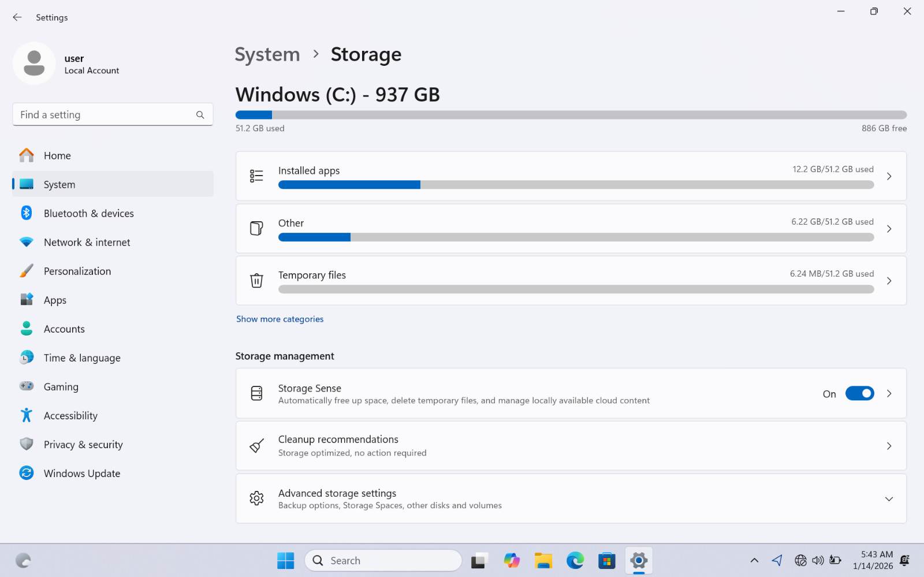Image resolution: width=924 pixels, height=577 pixels.
Task: Click the Storage Sense drive icon
Action: (x=256, y=393)
